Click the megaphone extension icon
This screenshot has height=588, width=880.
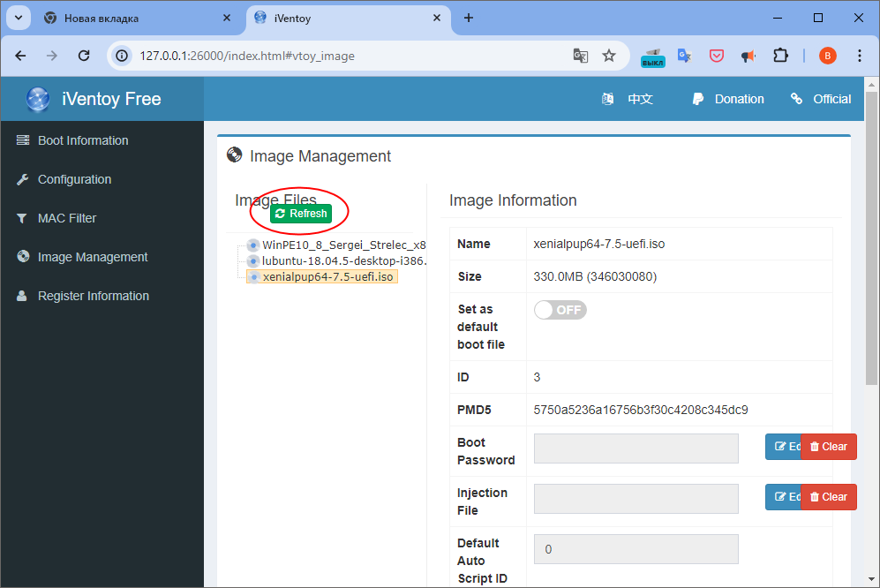tap(748, 56)
